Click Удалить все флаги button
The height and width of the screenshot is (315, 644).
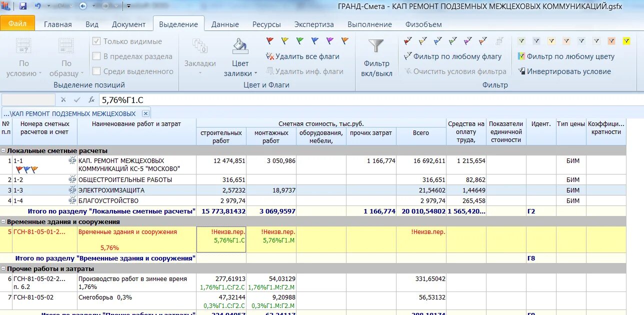tap(302, 56)
